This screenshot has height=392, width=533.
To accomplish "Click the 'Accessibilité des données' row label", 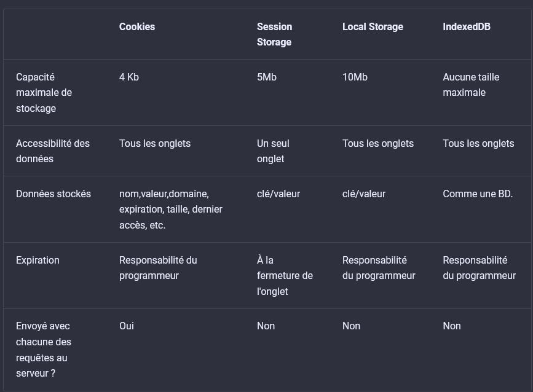I will [53, 151].
